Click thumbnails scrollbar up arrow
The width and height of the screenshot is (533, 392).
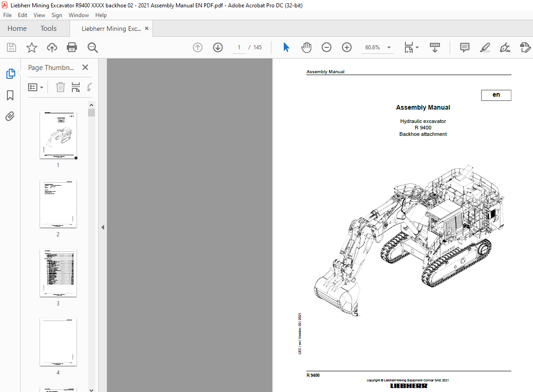point(91,105)
